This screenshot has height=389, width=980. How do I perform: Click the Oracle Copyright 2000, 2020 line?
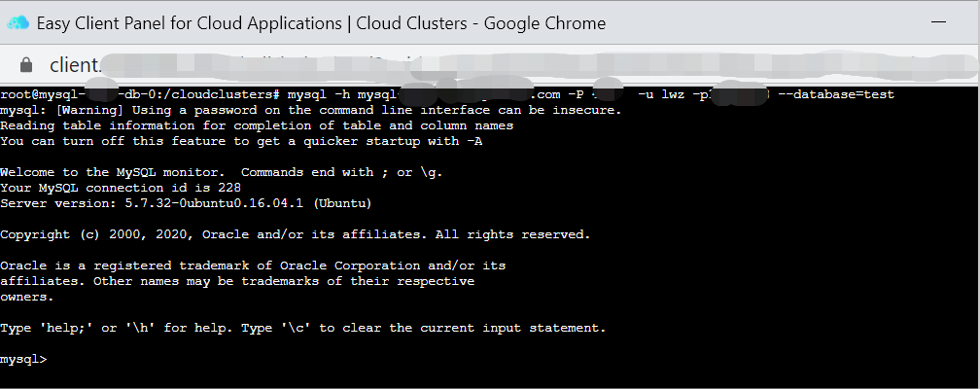[295, 234]
